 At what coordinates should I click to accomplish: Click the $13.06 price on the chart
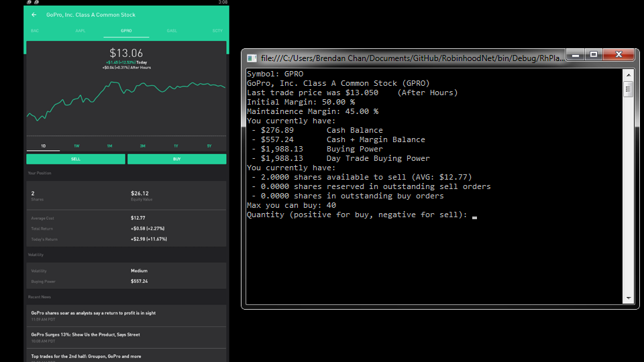click(x=126, y=53)
